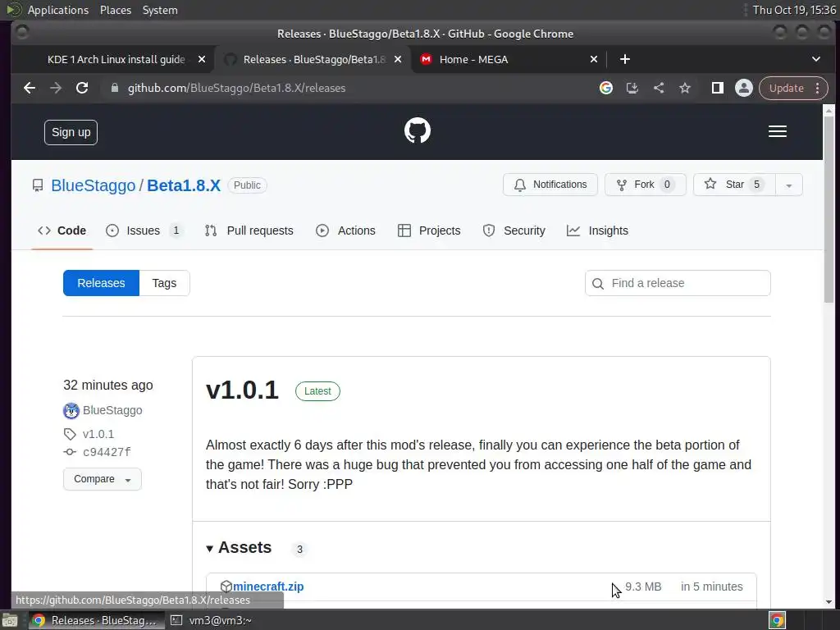
Task: View site info via the padlock icon
Action: tap(114, 88)
